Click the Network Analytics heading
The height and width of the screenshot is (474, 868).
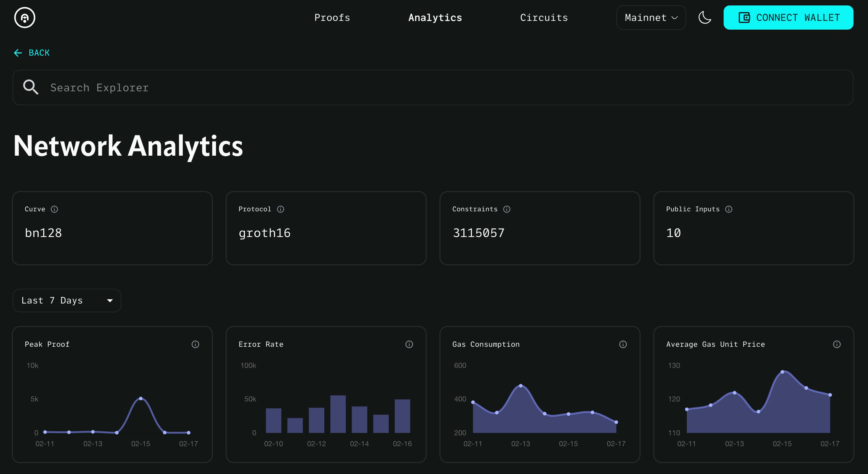[x=128, y=146]
